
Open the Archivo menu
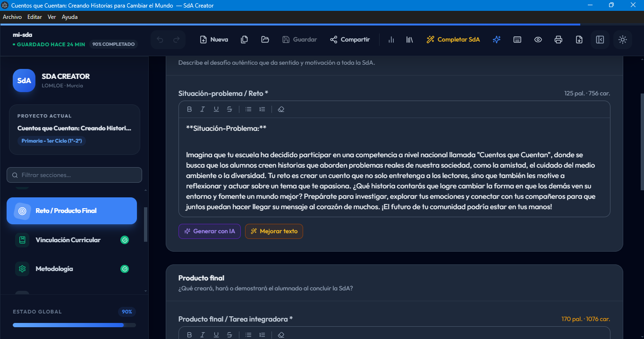click(x=12, y=17)
